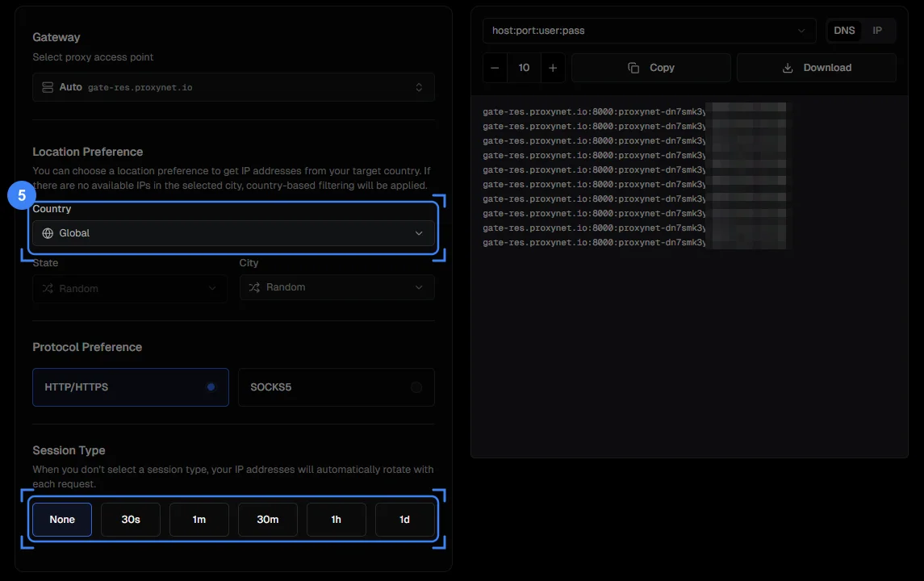The image size is (924, 581).
Task: Click the up-down arrows in Gateway field
Action: (419, 87)
